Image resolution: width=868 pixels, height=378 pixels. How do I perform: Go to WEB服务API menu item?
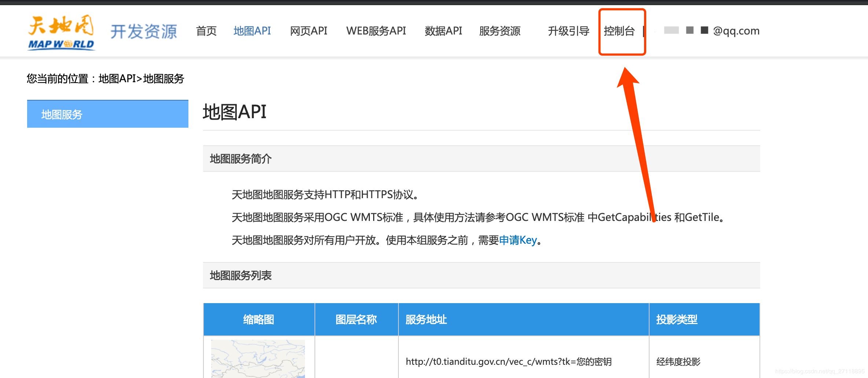[x=376, y=31]
